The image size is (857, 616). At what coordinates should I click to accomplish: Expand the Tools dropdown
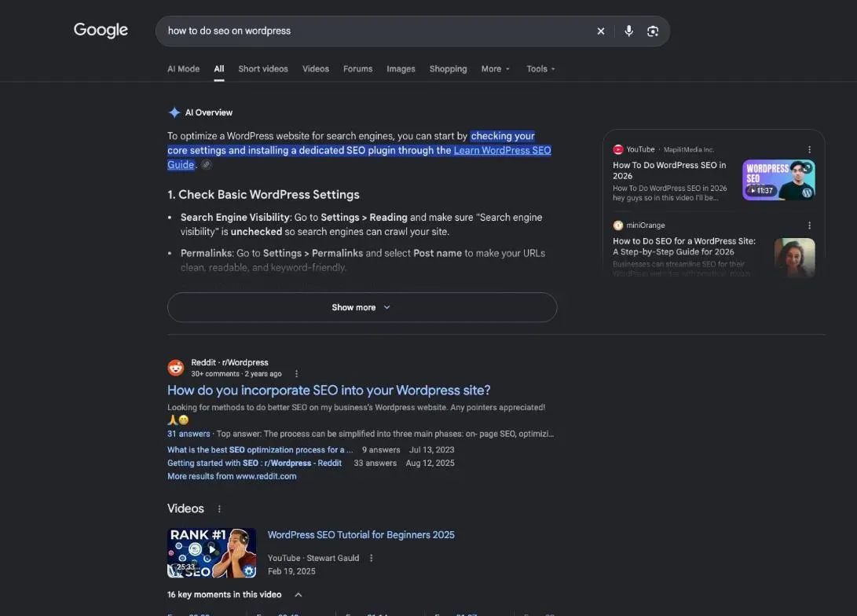(540, 69)
